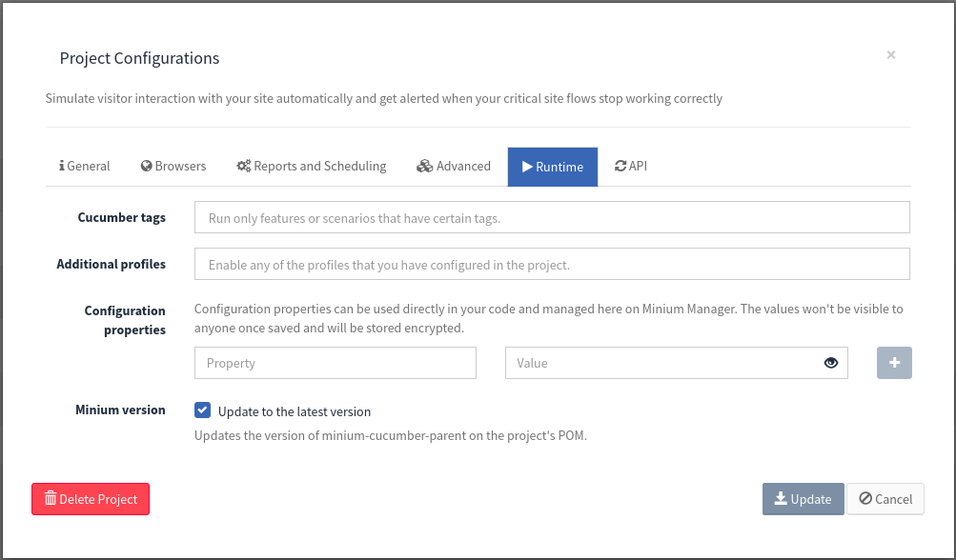Click the Runtime tab

(553, 167)
